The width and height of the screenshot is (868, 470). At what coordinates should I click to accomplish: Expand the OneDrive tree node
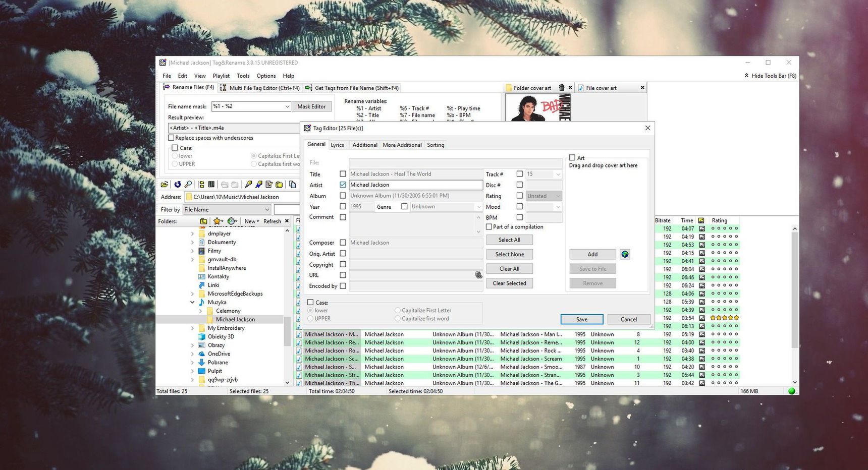(192, 354)
